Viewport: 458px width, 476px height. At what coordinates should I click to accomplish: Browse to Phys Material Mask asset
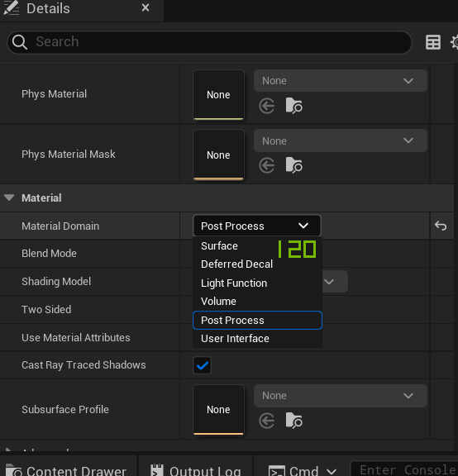pyautogui.click(x=294, y=166)
